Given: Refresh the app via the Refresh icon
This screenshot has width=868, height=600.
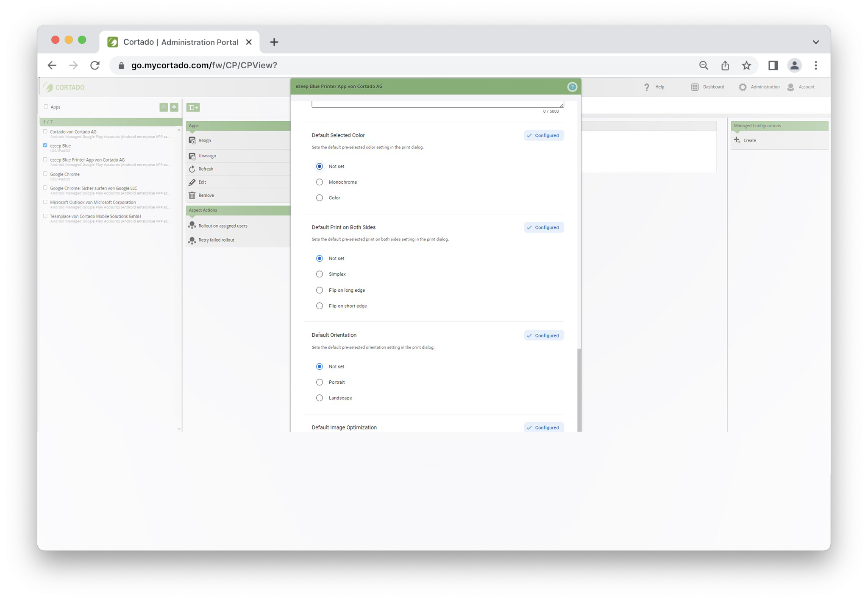Looking at the screenshot, I should pyautogui.click(x=193, y=169).
